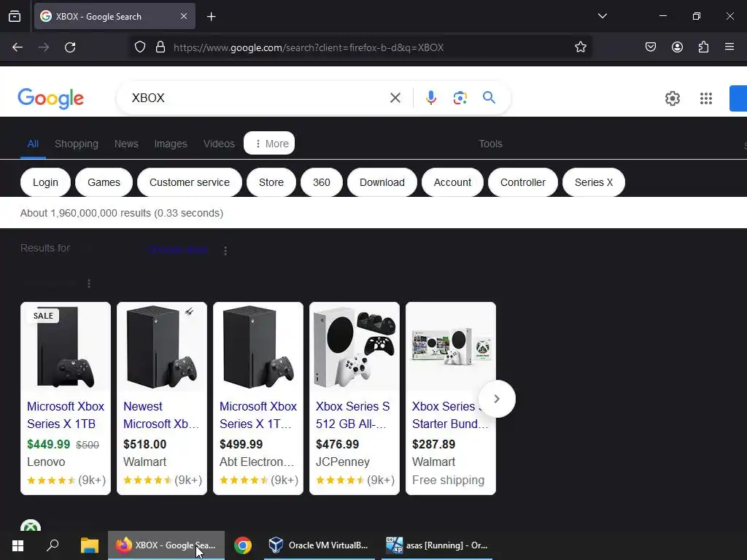Open tracking protection shield icon
The width and height of the screenshot is (747, 560).
click(x=139, y=47)
